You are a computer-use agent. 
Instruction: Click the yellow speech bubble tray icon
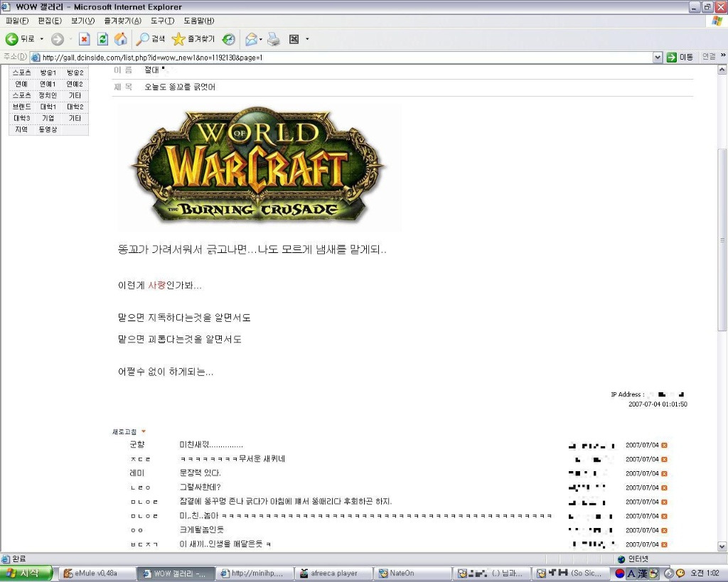(680, 573)
